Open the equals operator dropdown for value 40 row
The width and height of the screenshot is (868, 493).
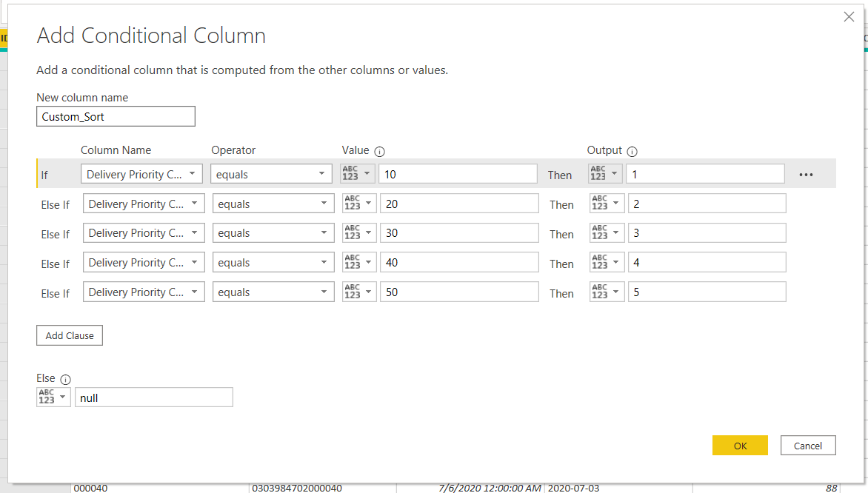pos(273,262)
